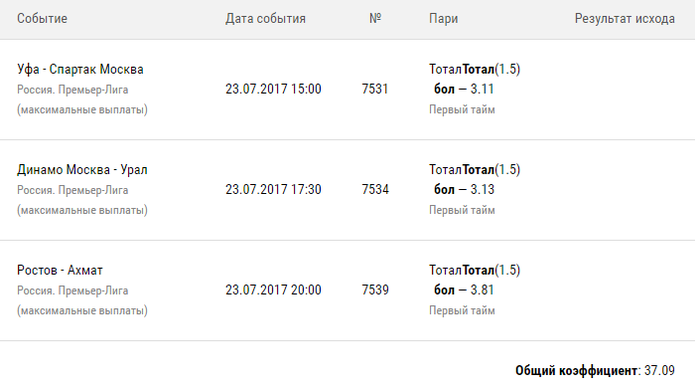Click the Событие column header
This screenshot has height=387, width=700.
pos(42,19)
